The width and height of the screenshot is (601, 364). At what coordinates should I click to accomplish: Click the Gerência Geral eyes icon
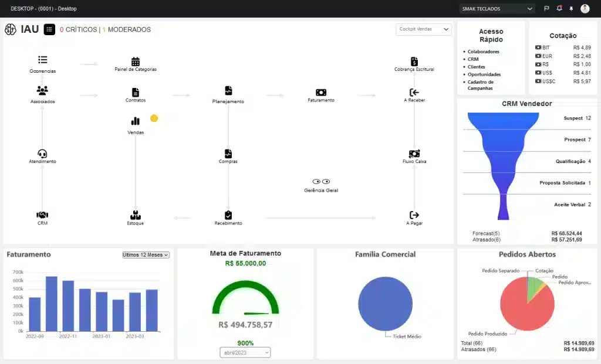pos(320,181)
